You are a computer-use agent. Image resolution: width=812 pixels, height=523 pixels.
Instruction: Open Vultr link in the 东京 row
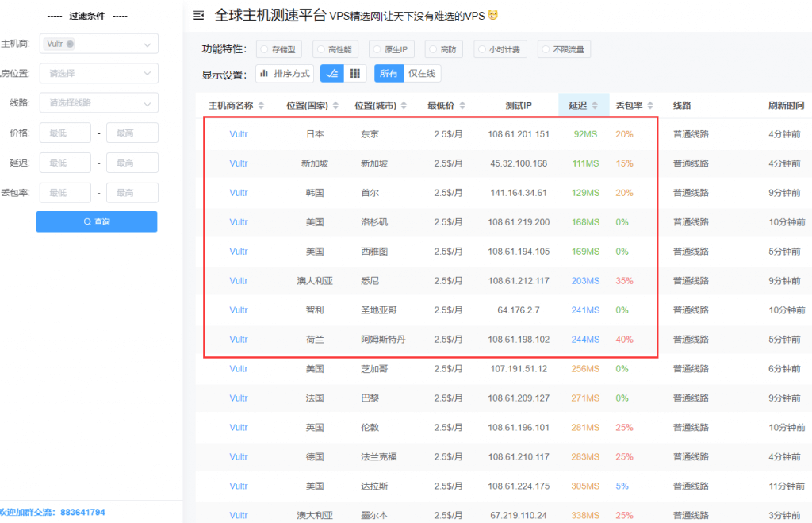click(239, 134)
